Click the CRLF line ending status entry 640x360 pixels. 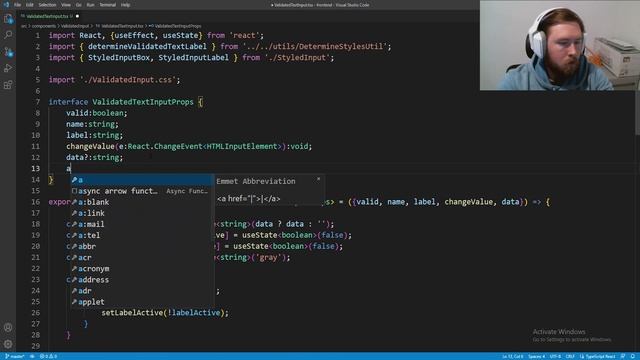(570, 356)
